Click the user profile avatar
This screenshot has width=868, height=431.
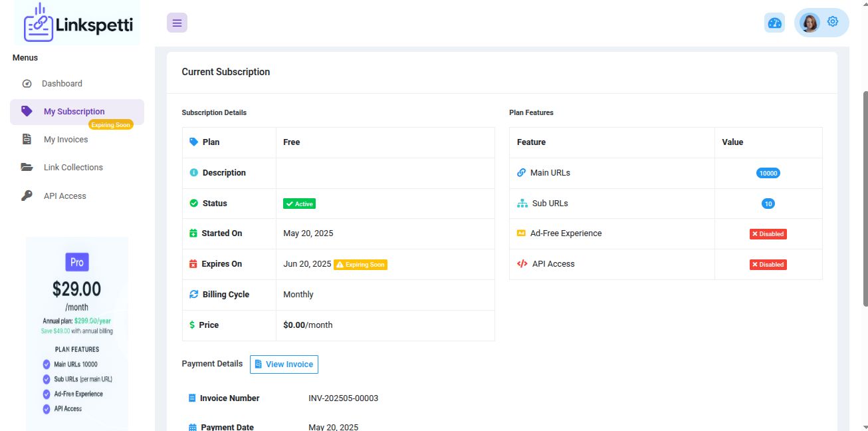pyautogui.click(x=810, y=23)
